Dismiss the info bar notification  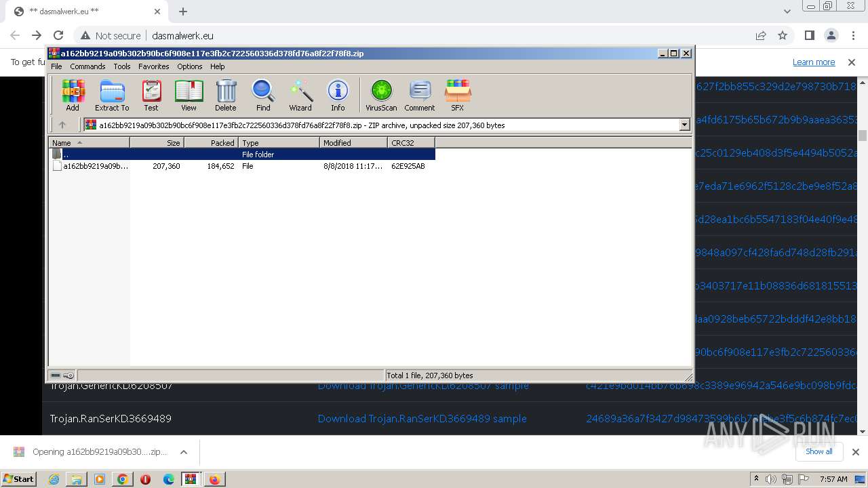[x=852, y=62]
